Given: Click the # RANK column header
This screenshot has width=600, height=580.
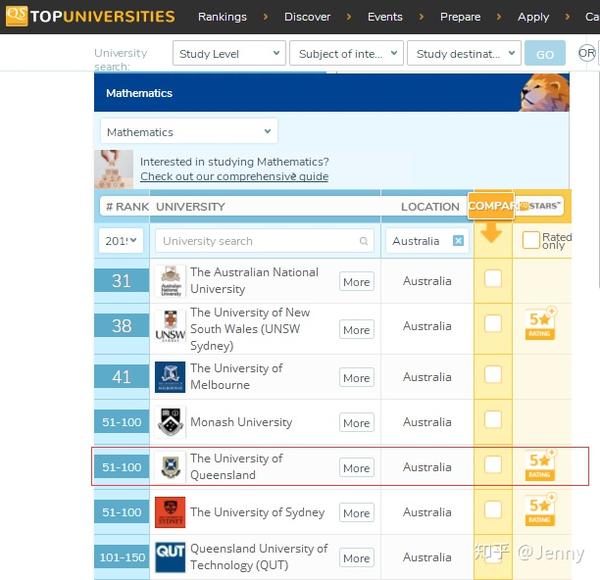Looking at the screenshot, I should pyautogui.click(x=127, y=207).
